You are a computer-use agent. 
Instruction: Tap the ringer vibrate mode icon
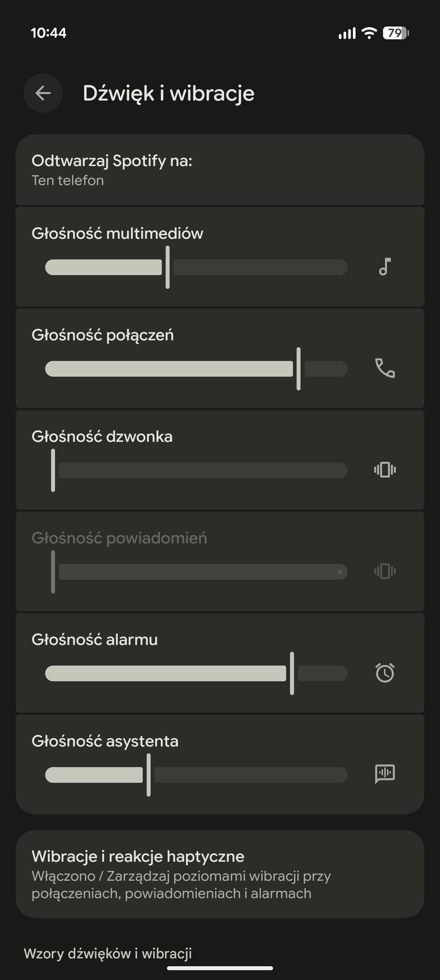[385, 470]
